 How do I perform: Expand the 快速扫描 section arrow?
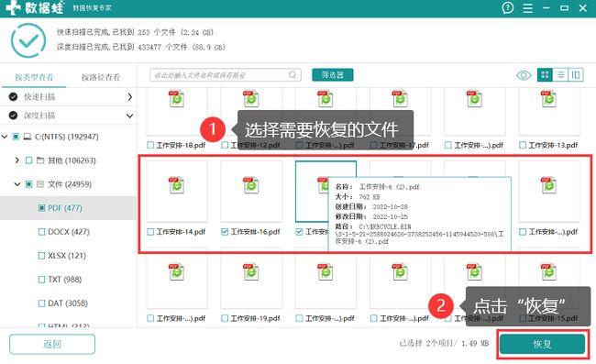[129, 97]
